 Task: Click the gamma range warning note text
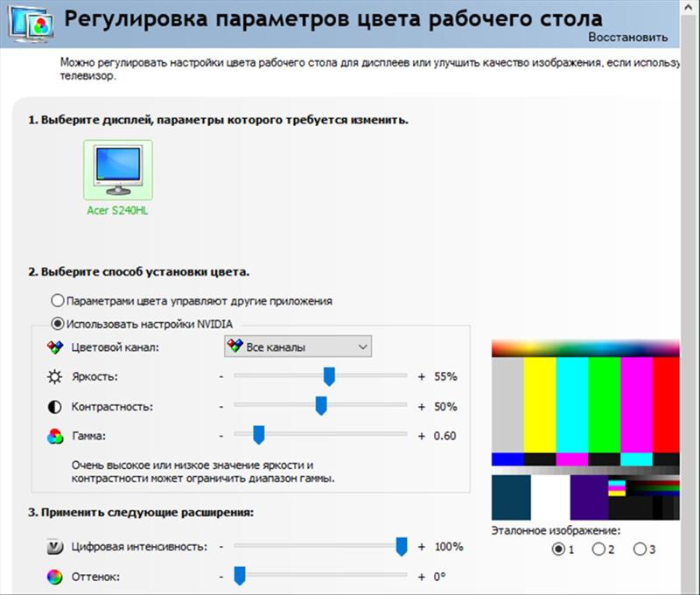click(x=203, y=472)
